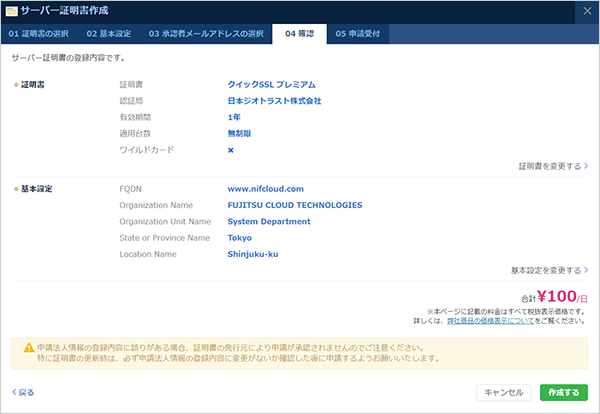600x414 pixels.
Task: Click the State or Province Name label
Action: coord(165,238)
